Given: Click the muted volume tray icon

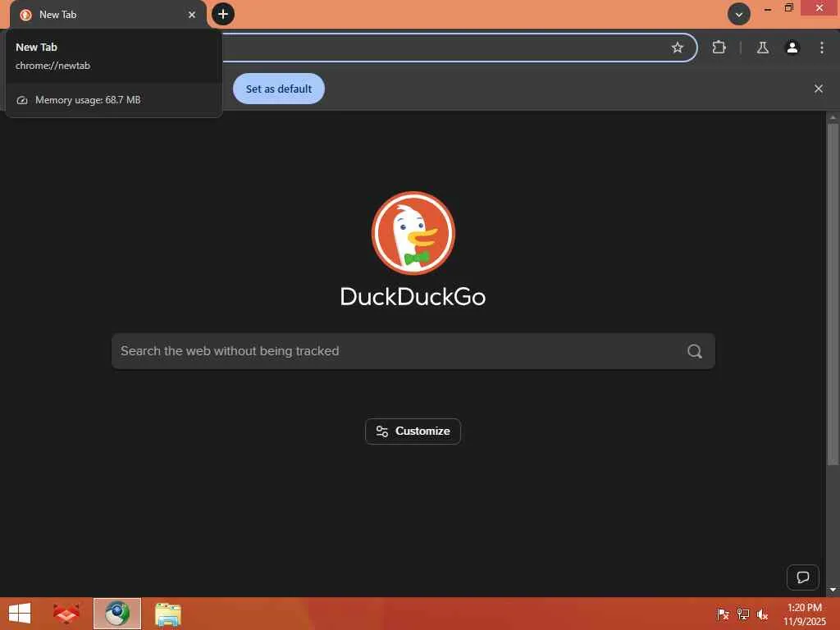Looking at the screenshot, I should [762, 614].
